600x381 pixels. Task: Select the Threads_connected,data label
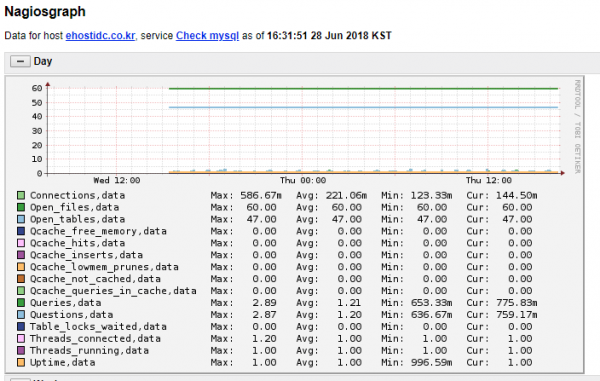point(95,339)
